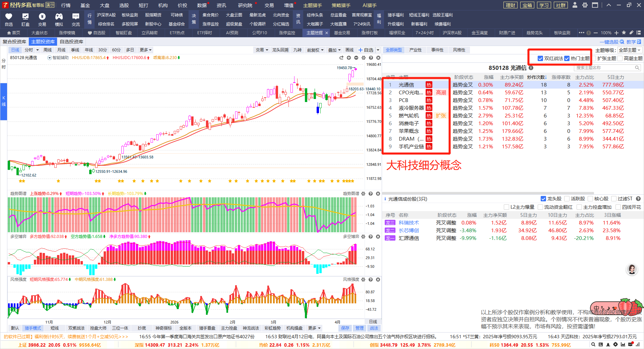Click the user account profile icon
Image resolution: width=644 pixels, height=349 pixels.
pyautogui.click(x=575, y=5)
